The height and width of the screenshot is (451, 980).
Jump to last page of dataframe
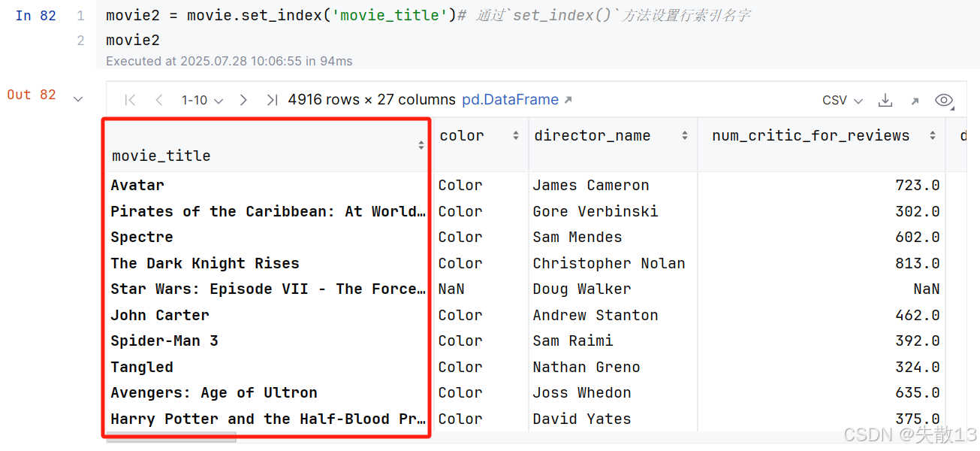[x=272, y=100]
